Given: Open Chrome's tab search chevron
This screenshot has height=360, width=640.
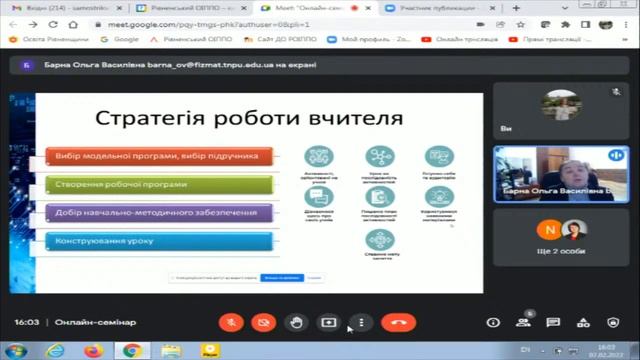Looking at the screenshot, I should (x=565, y=8).
